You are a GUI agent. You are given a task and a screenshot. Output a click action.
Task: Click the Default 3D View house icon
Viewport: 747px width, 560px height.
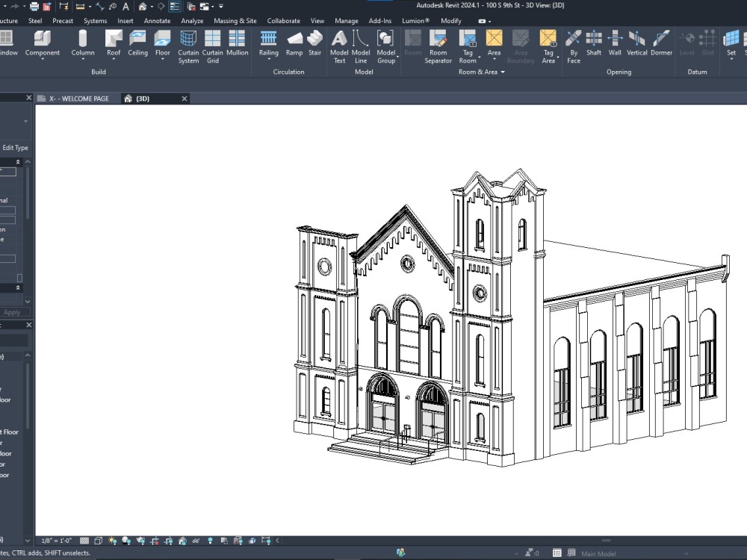coord(142,7)
